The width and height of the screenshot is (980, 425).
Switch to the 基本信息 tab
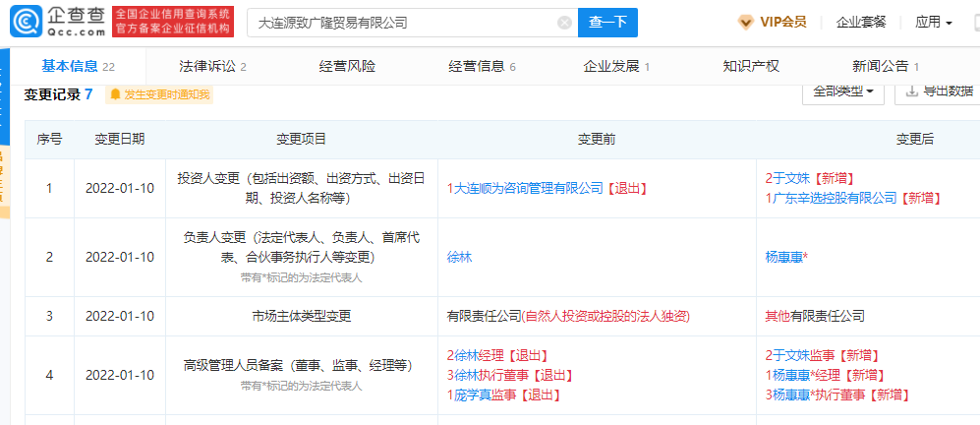coord(78,66)
